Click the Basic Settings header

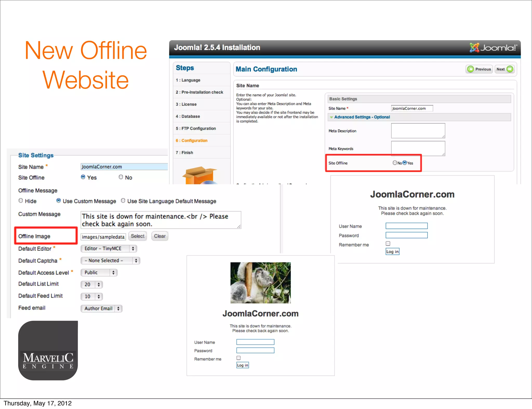(x=419, y=99)
